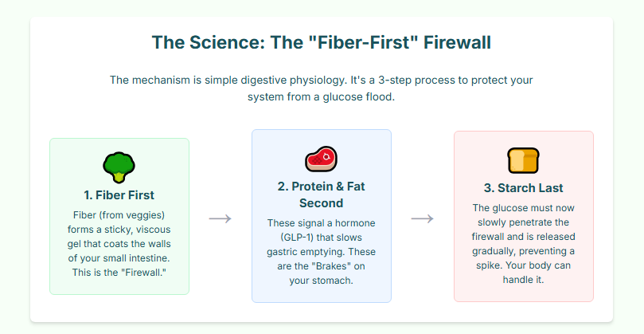
Task: Click the sticky viscous gel description text
Action: point(119,237)
